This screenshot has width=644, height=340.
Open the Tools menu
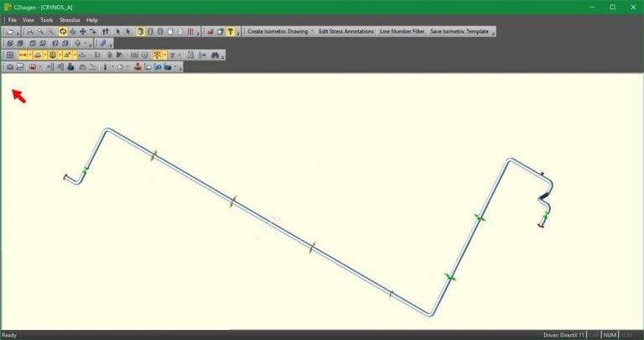pos(46,19)
